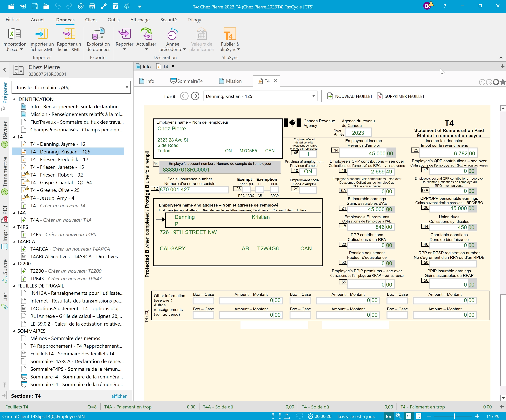The image size is (506, 420).
Task: Click the pin icon at sidebar bottom
Action: pyautogui.click(x=5, y=385)
